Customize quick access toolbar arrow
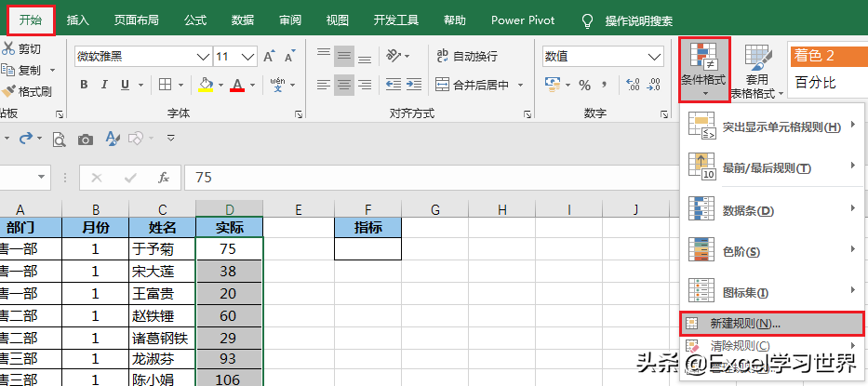Screen dimensions: 868x386 tap(171, 138)
